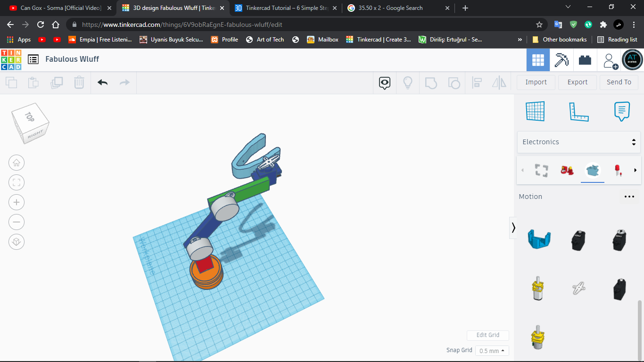Switch to orthographic view mode
Image resolution: width=644 pixels, height=362 pixels.
17,242
